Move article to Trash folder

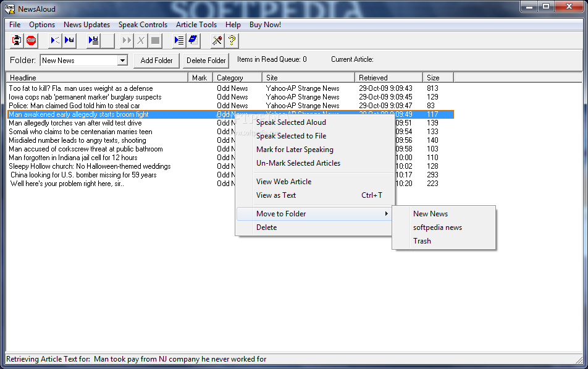coord(422,241)
